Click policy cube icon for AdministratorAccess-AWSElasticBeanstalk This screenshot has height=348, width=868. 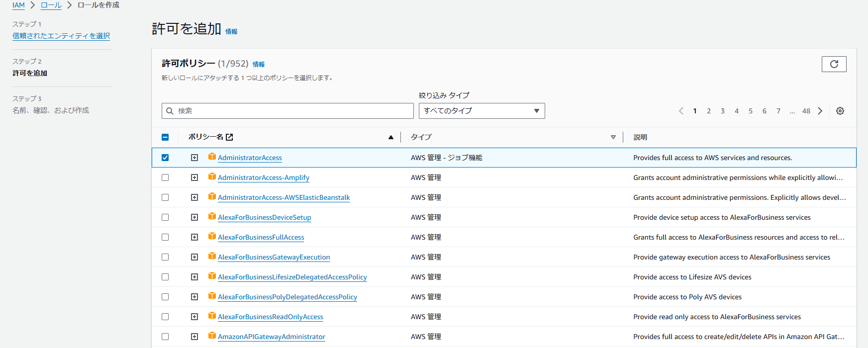pos(212,196)
